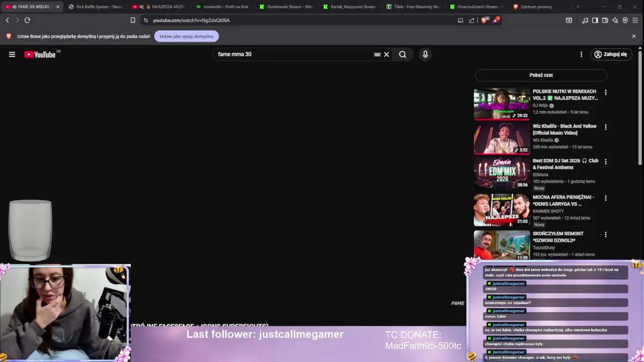Click KAMMEK SHOTY channel name
The width and height of the screenshot is (644, 362).
548,211
